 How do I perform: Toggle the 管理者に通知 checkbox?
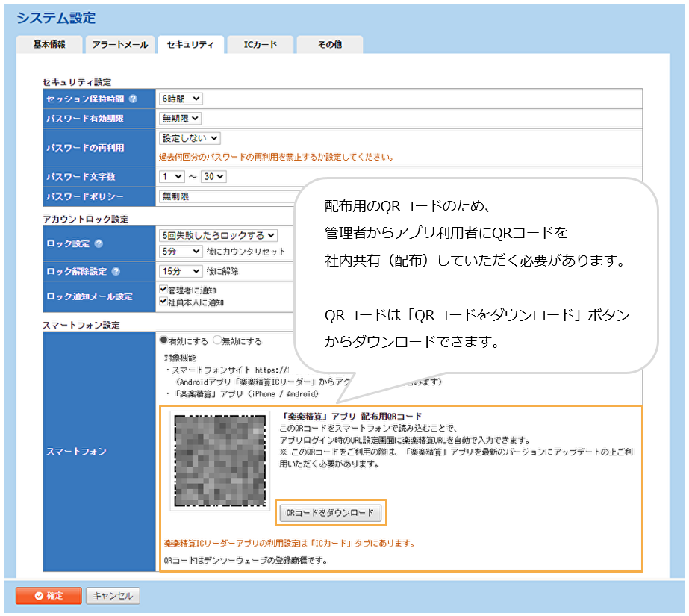164,290
